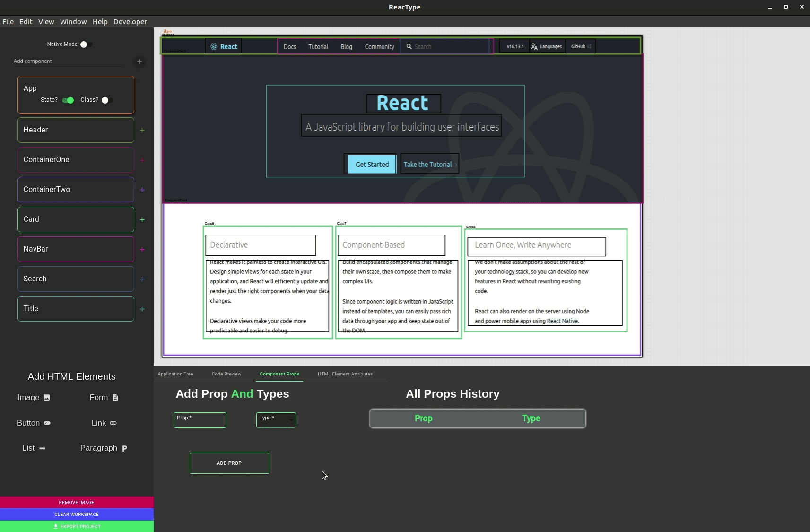Click the Learn Once, Write Anywhere title
The width and height of the screenshot is (810, 532).
(537, 246)
